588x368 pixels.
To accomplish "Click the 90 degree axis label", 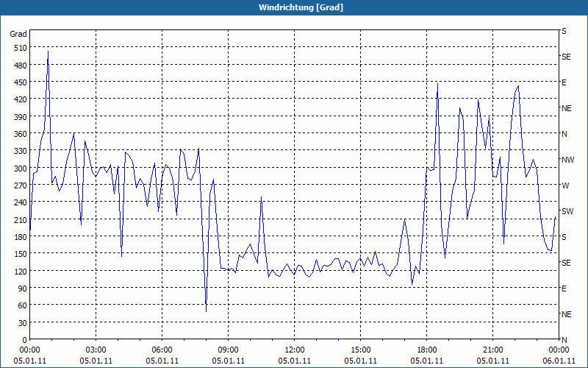I will click(x=23, y=289).
